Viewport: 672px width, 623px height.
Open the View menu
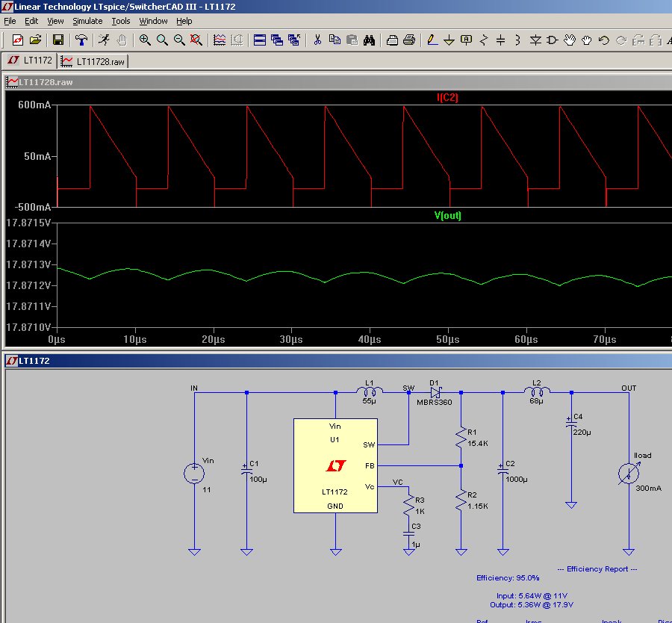click(x=55, y=21)
